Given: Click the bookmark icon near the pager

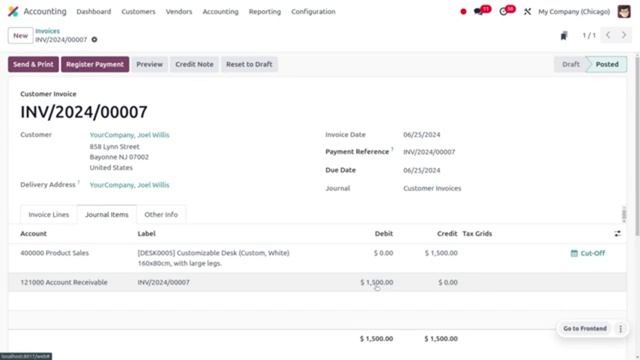Looking at the screenshot, I should coord(564,36).
